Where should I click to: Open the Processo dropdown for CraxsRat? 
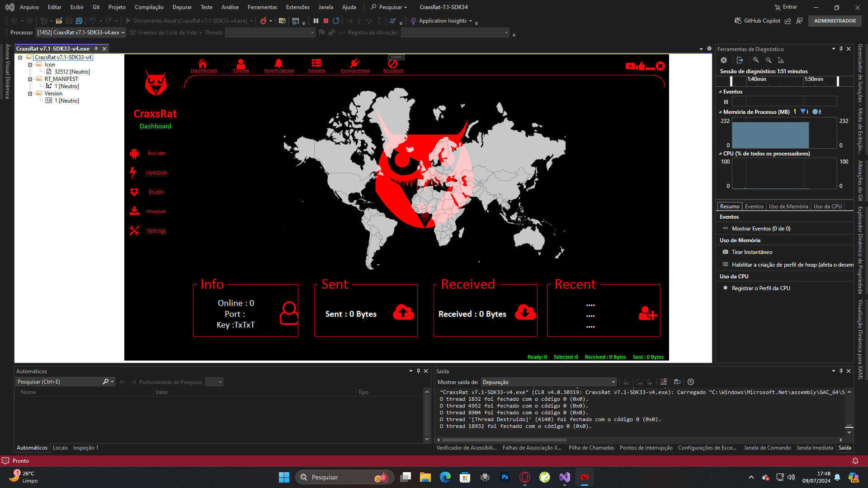(123, 33)
